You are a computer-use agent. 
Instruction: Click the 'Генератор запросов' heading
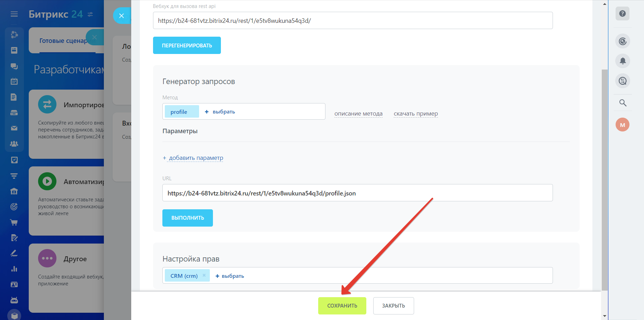point(199,82)
